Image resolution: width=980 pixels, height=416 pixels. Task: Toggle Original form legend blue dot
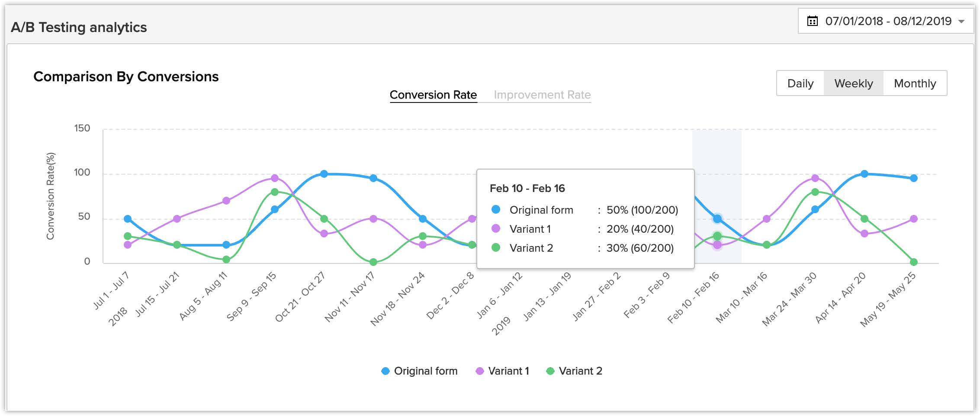385,371
